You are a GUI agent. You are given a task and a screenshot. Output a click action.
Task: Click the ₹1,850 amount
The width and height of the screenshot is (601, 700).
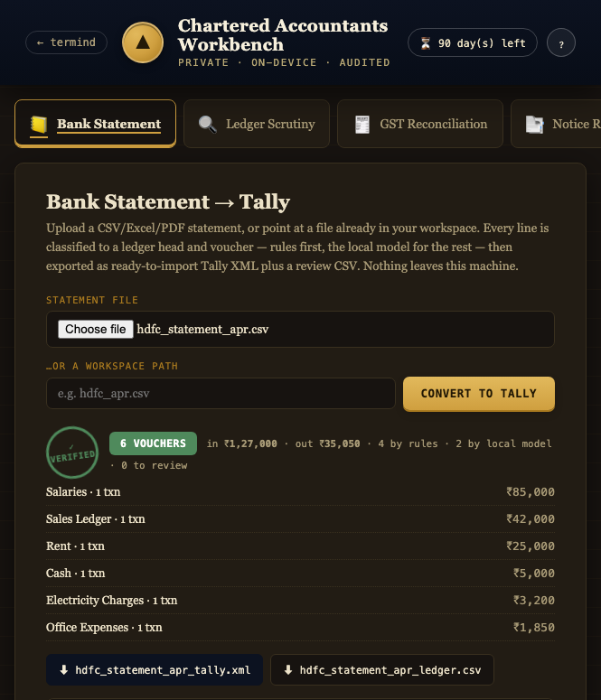point(534,627)
